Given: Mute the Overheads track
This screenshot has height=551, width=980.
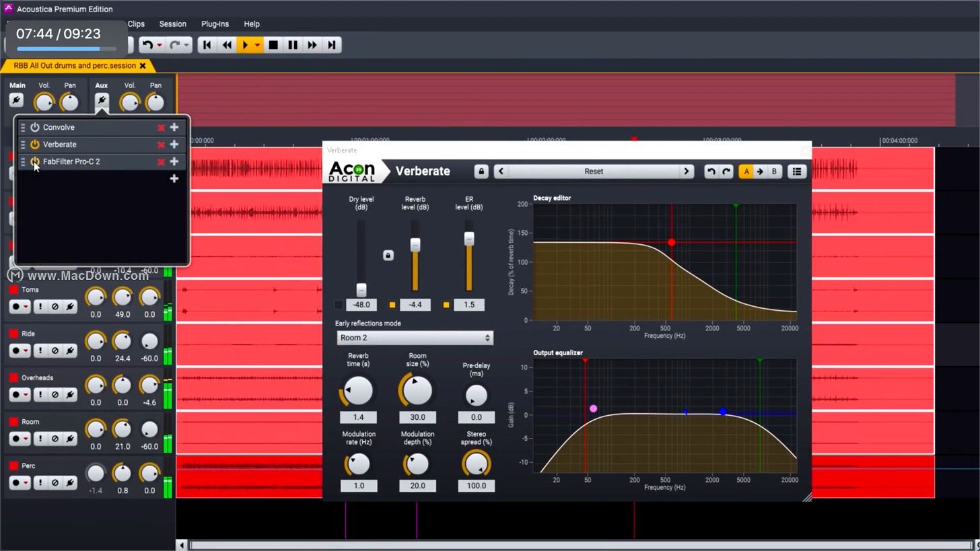Looking at the screenshot, I should pos(55,395).
